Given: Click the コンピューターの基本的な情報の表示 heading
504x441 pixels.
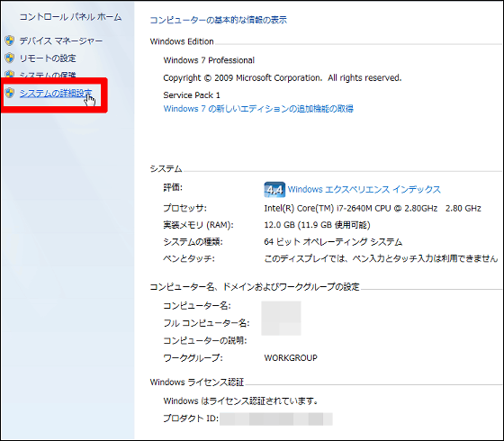Looking at the screenshot, I should coord(218,20).
